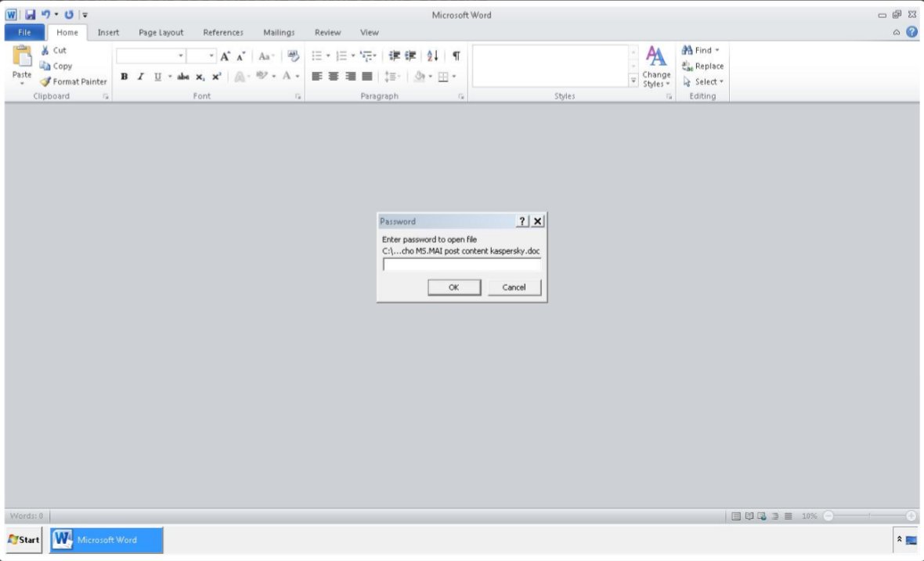Open Change Styles menu

[656, 67]
